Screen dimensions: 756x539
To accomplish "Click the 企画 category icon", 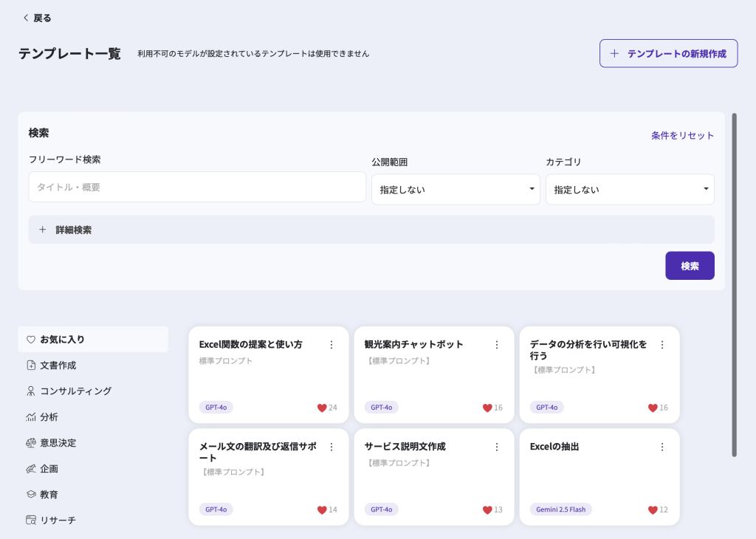I will click(31, 469).
